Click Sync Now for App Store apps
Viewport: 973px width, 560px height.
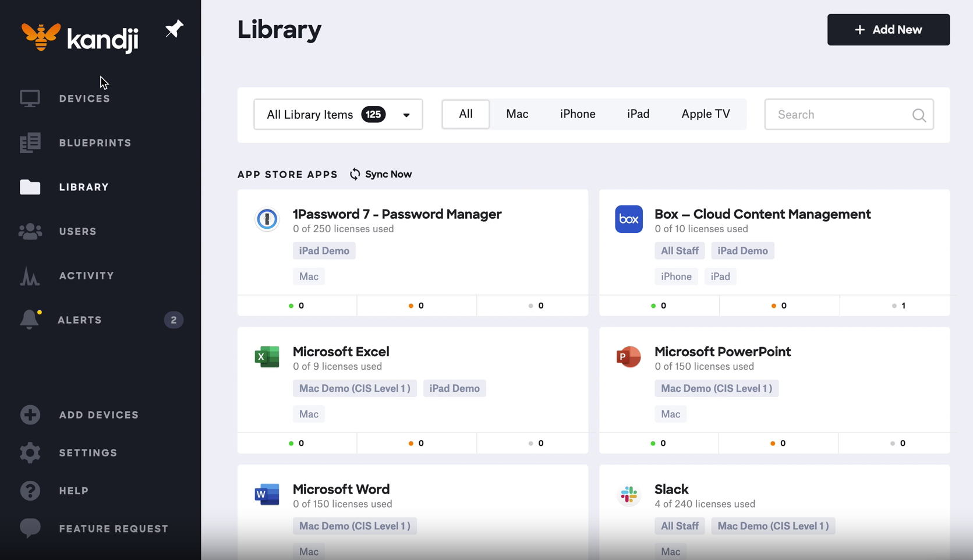pos(381,174)
